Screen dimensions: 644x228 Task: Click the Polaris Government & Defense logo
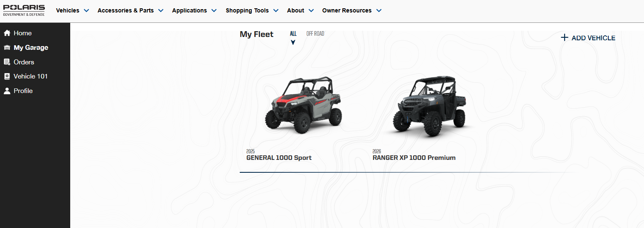pos(24,10)
